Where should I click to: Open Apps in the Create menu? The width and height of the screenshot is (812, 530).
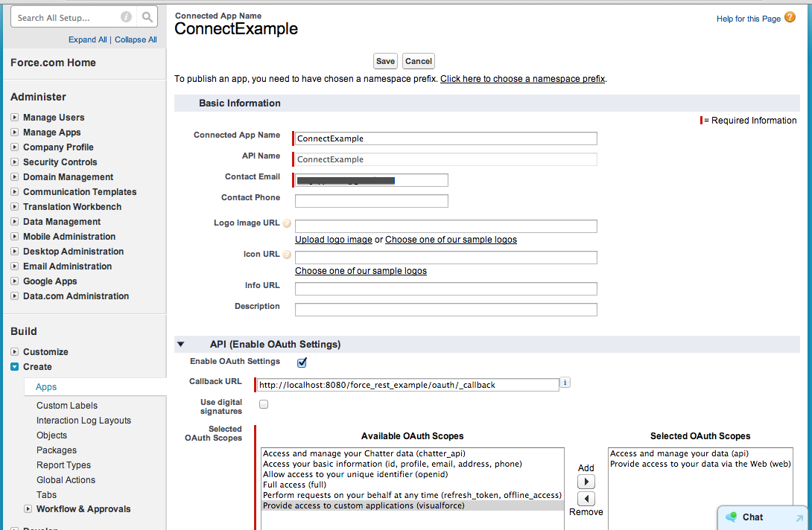pyautogui.click(x=46, y=386)
